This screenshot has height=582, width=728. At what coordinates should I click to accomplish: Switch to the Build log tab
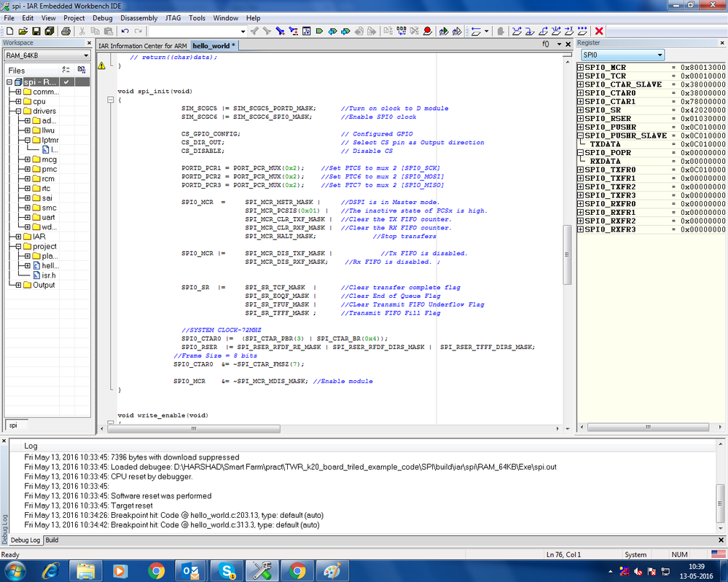52,540
